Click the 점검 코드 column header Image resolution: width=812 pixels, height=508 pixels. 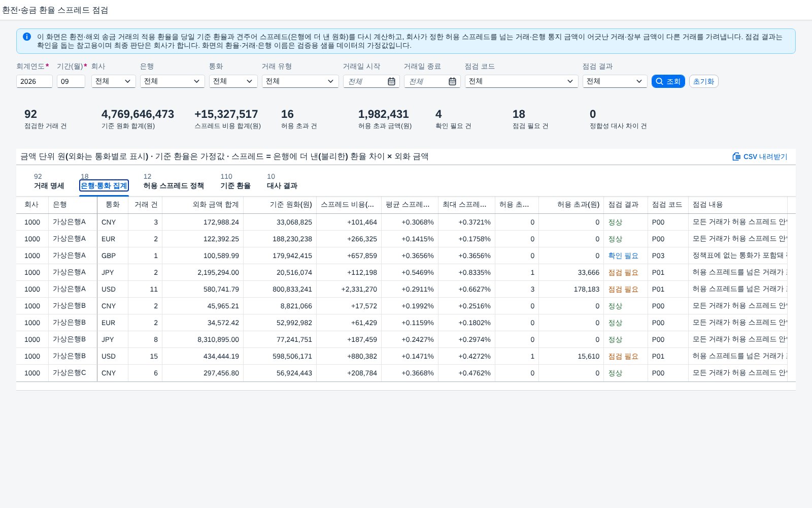click(x=668, y=205)
